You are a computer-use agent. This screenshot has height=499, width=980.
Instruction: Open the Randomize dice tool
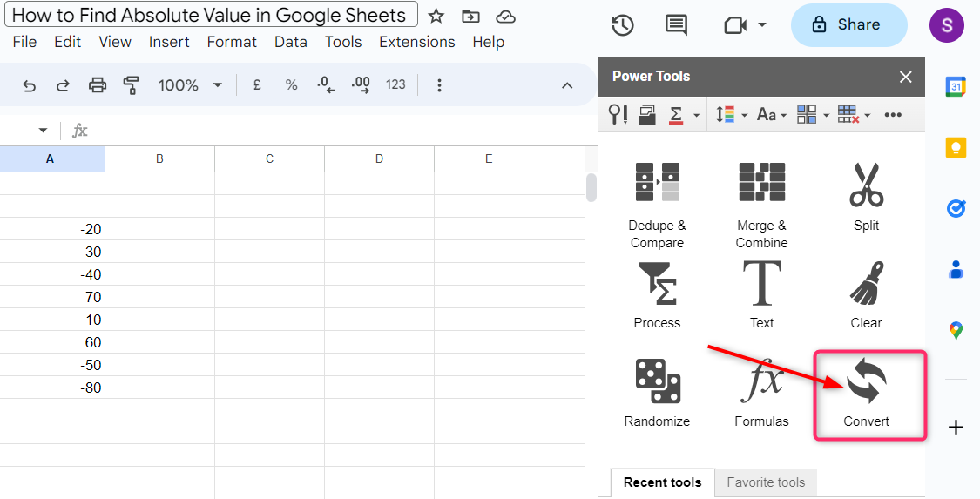point(657,393)
